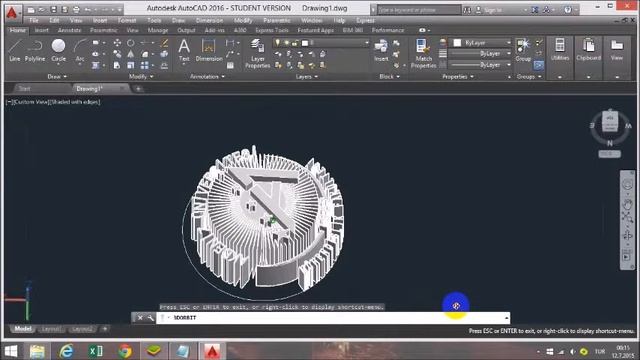Image resolution: width=640 pixels, height=360 pixels.
Task: Expand the Annotation panel
Action: click(x=207, y=76)
